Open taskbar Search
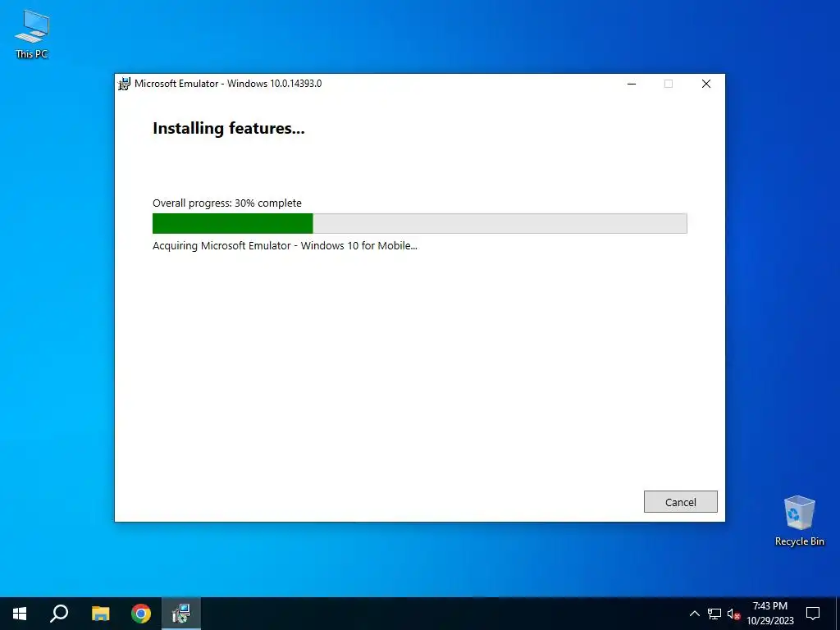 pyautogui.click(x=59, y=614)
